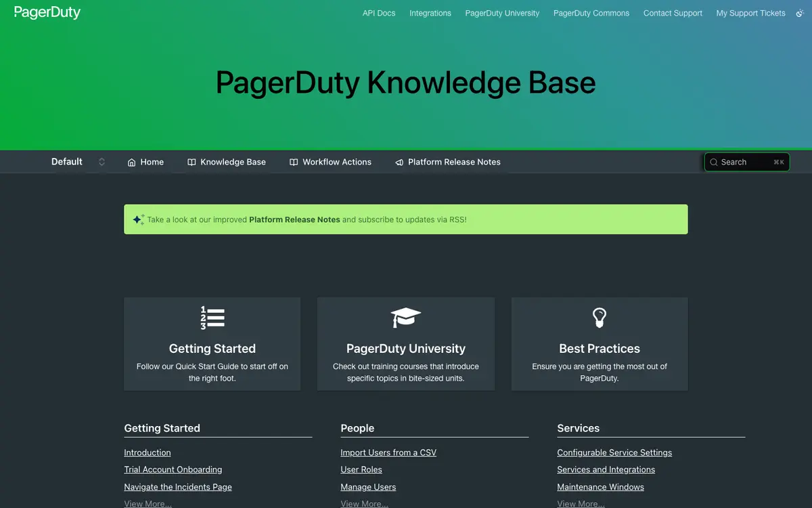This screenshot has height=508, width=812.
Task: Click the Platform Release Notes megaphone icon
Action: [399, 163]
